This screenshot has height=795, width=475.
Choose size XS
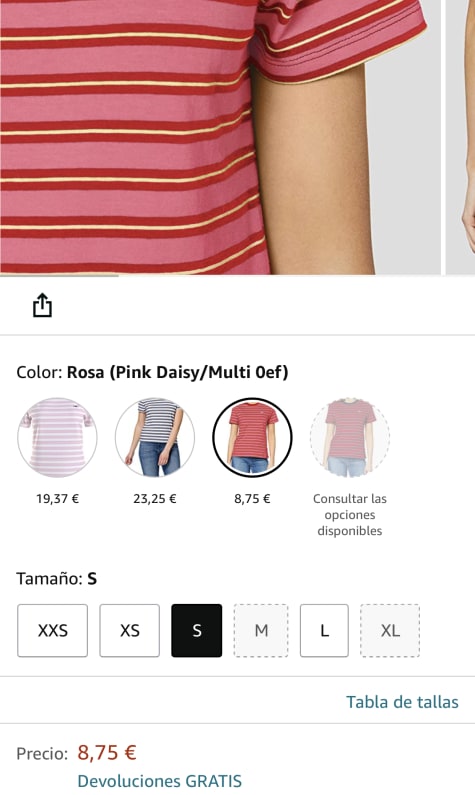(129, 630)
